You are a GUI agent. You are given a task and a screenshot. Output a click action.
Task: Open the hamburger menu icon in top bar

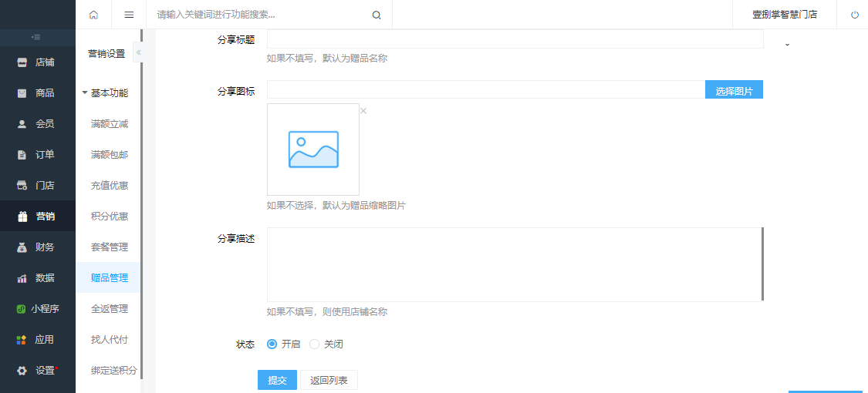click(x=129, y=15)
